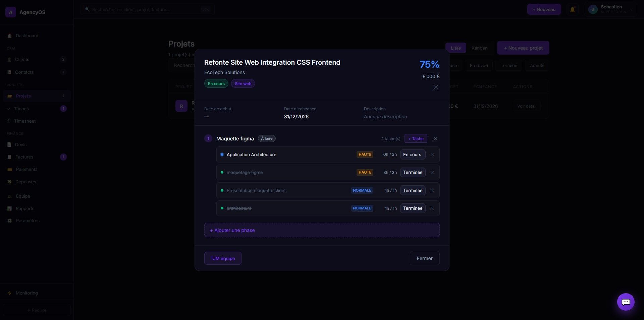644x320 pixels.
Task: Remove the maquetage figma task
Action: point(432,173)
